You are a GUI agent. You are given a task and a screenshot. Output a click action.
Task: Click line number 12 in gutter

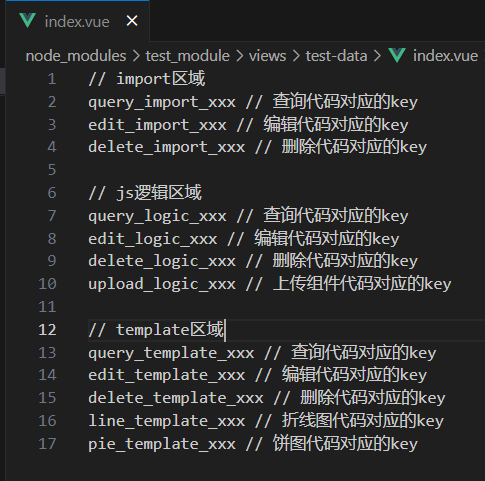coord(47,330)
